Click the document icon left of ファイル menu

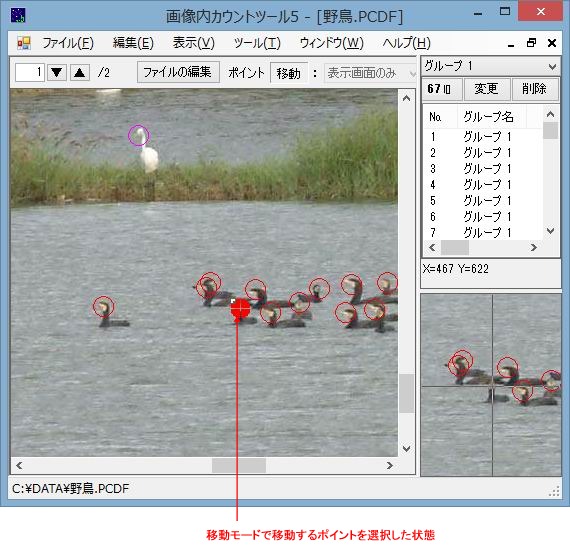[24, 43]
